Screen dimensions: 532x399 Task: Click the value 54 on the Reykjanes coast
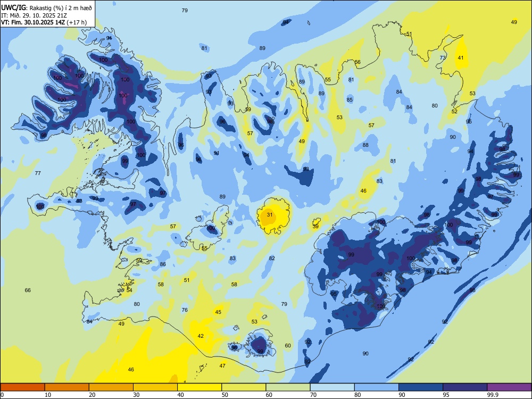129,290
